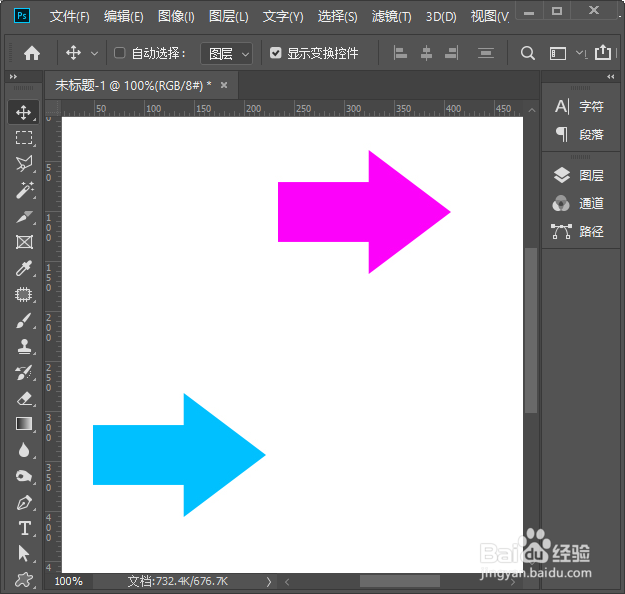Image resolution: width=625 pixels, height=594 pixels.
Task: Select the Frame tool
Action: tap(24, 242)
